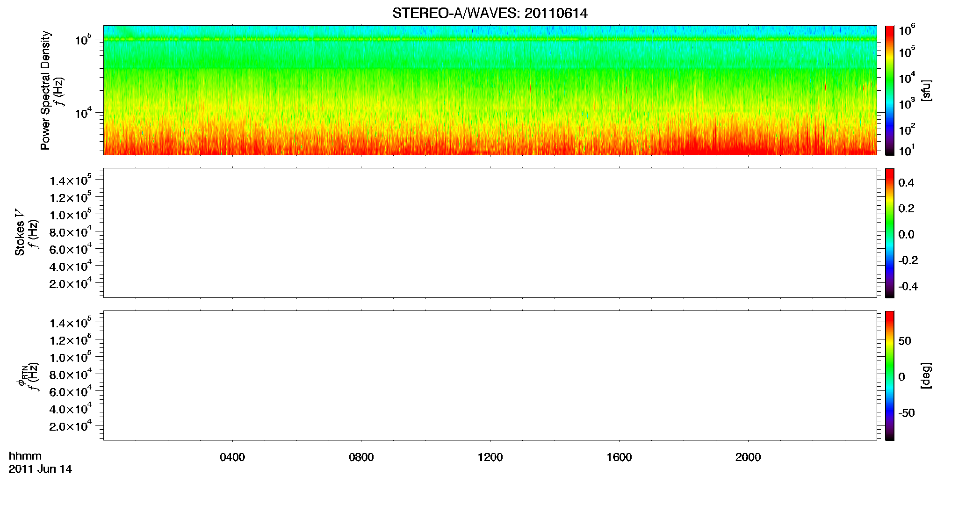Click the empty phi RTN plot panel
The height and width of the screenshot is (505, 980).
coord(490,375)
